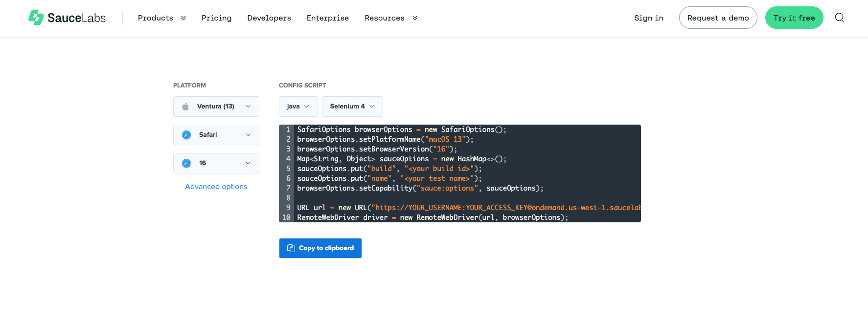Screen dimensions: 868x322
Task: Open the java language dropdown
Action: pyautogui.click(x=298, y=107)
